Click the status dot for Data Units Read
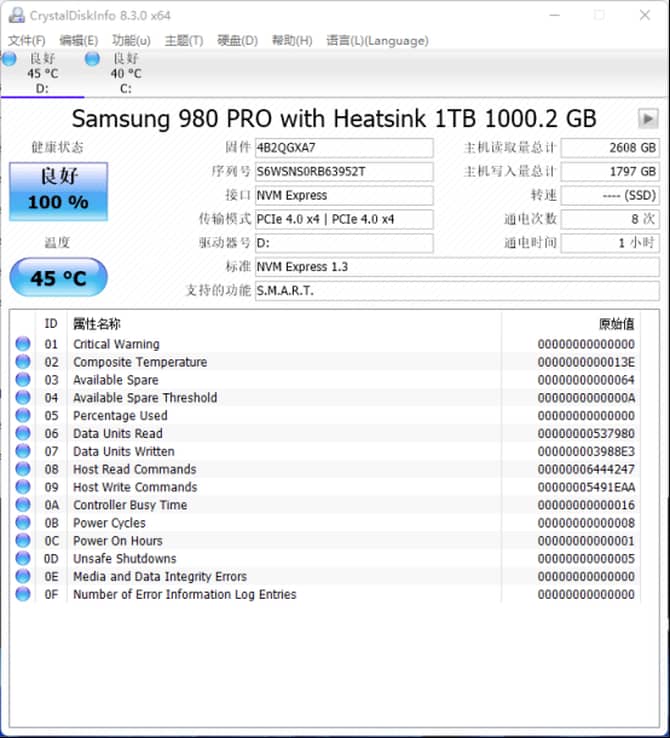 [x=23, y=433]
